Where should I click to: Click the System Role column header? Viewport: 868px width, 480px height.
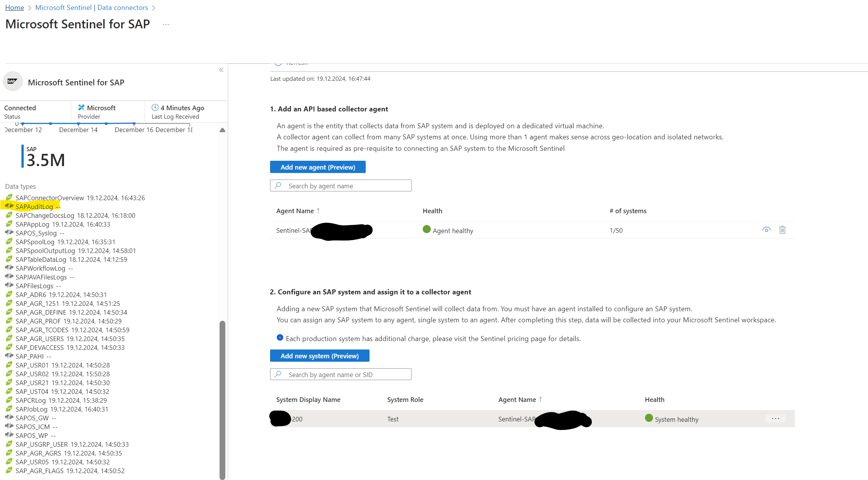[x=405, y=399]
